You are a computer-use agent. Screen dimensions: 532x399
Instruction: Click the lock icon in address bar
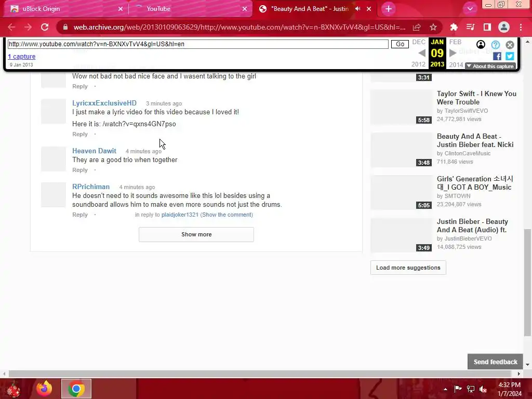[x=65, y=27]
